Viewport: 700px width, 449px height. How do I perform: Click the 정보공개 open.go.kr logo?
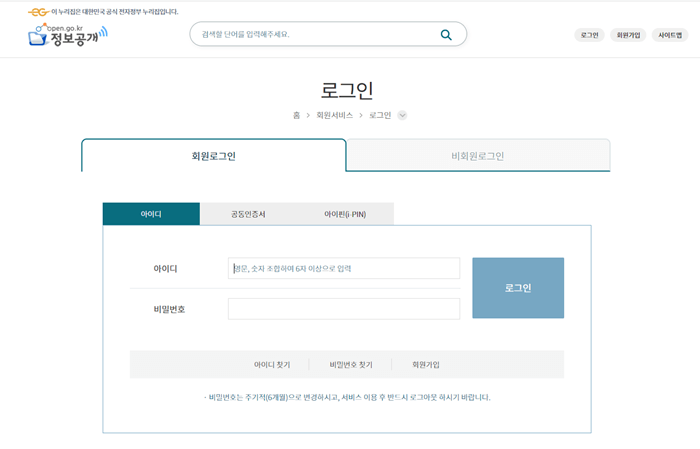pos(67,35)
